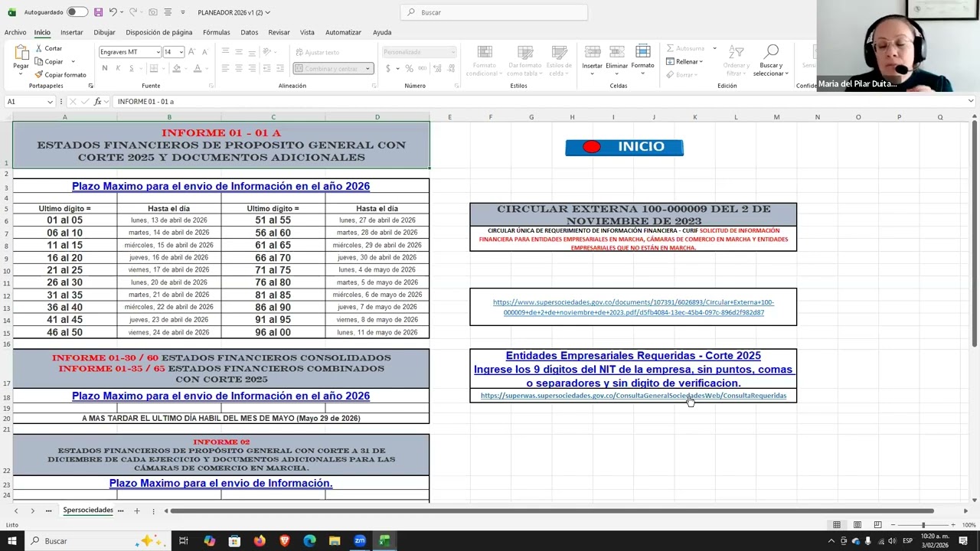Toggle the Autoguardado switch
Screen dimensions: 980x551
pos(77,12)
